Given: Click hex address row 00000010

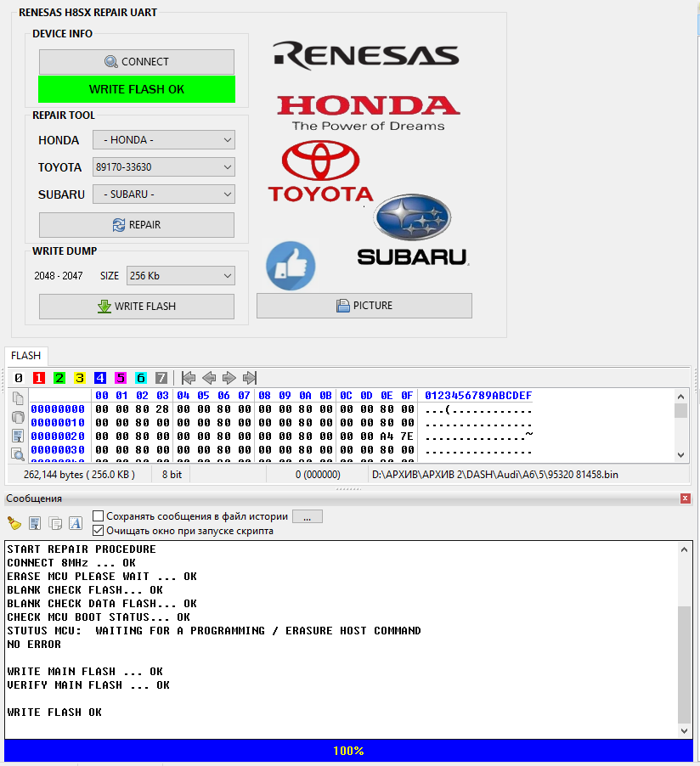Looking at the screenshot, I should tap(58, 423).
